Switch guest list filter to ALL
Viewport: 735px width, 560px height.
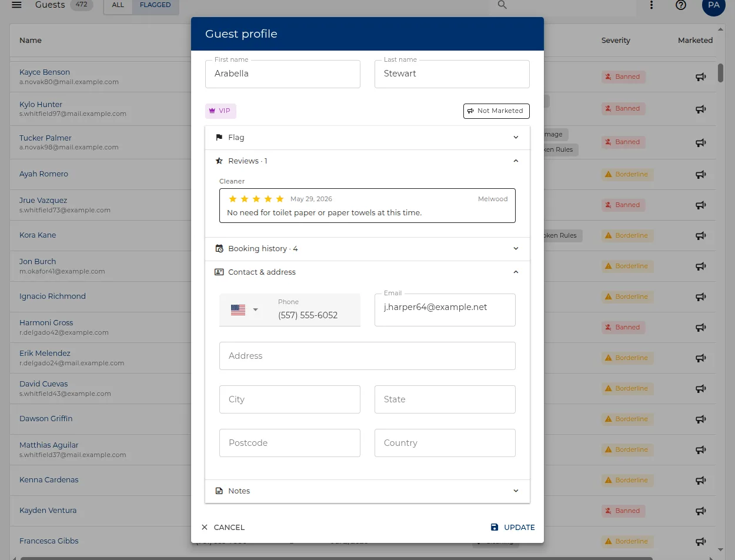[x=118, y=5]
